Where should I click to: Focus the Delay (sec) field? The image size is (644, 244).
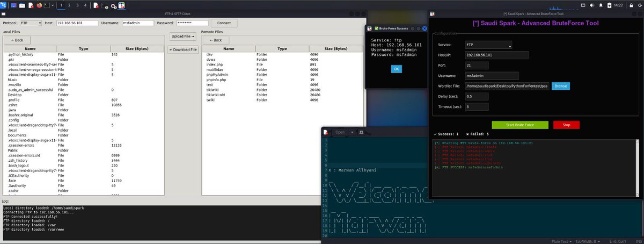(477, 96)
